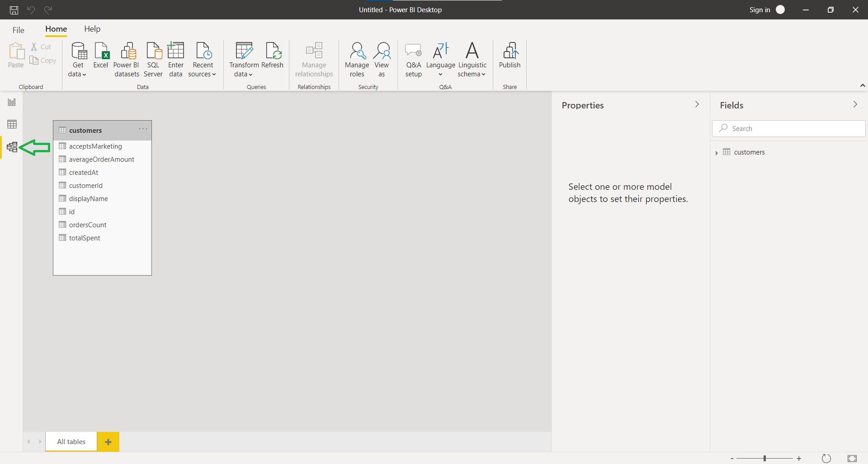Screen dimensions: 868x464
Task: Open Manage roles security dialog
Action: (x=357, y=59)
